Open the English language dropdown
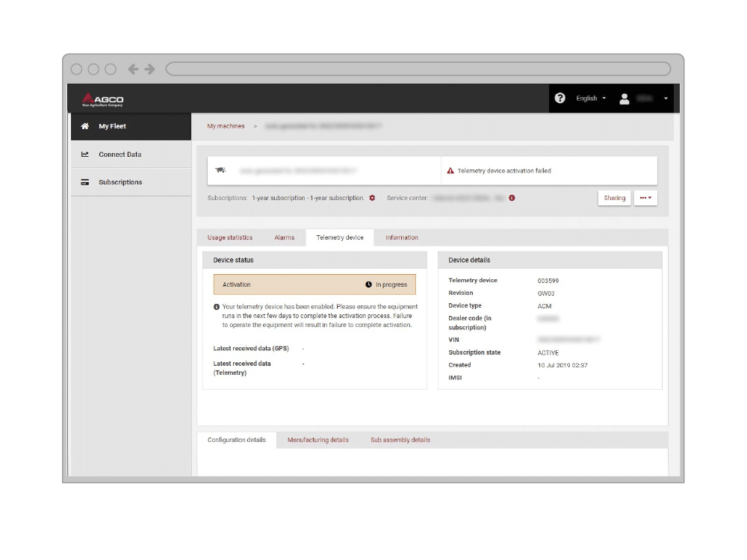 [591, 98]
